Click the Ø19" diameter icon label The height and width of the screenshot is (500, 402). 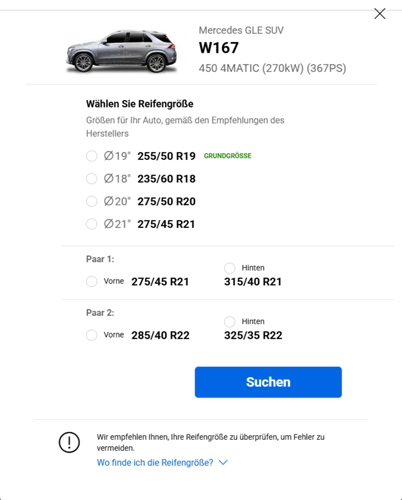coord(117,156)
